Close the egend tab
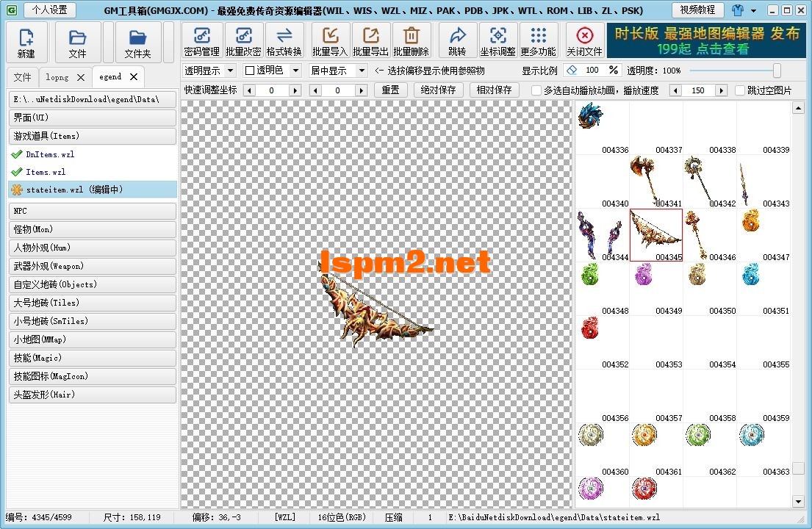 pyautogui.click(x=134, y=76)
